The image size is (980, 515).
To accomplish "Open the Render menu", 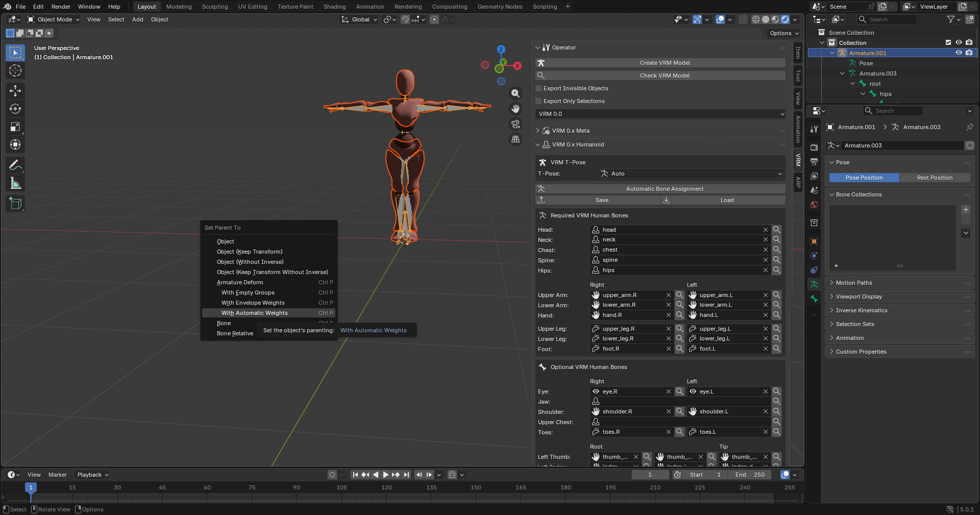I will pos(61,7).
